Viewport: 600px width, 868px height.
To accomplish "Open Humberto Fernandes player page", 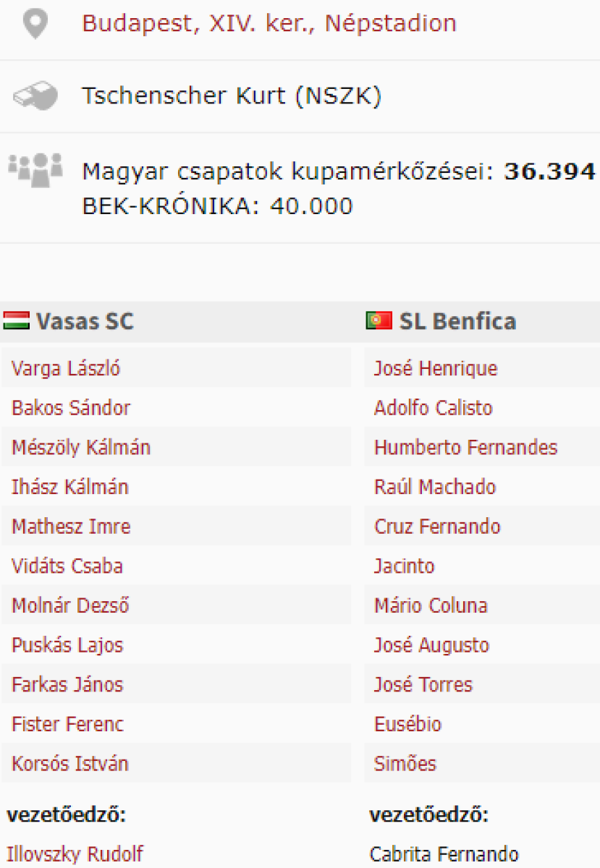I will [x=465, y=448].
